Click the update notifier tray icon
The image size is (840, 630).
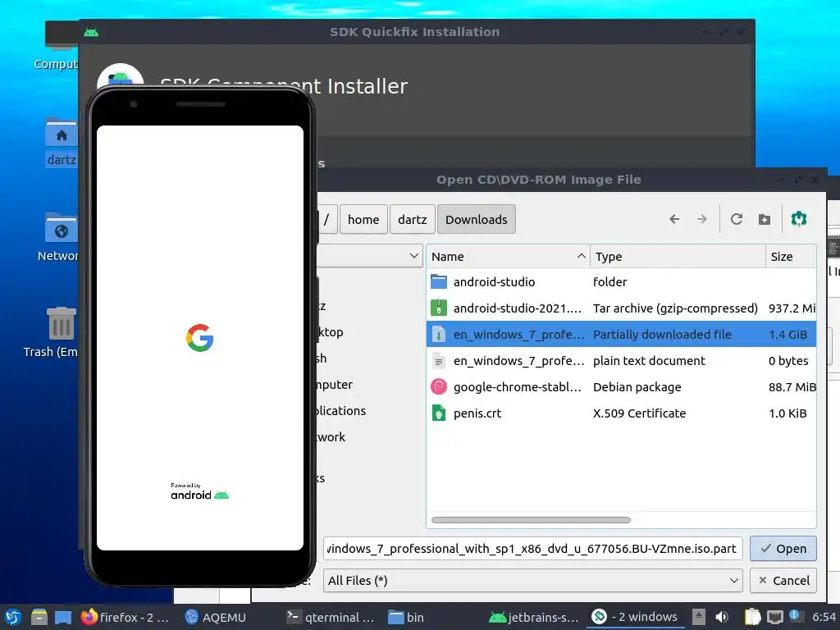point(794,616)
